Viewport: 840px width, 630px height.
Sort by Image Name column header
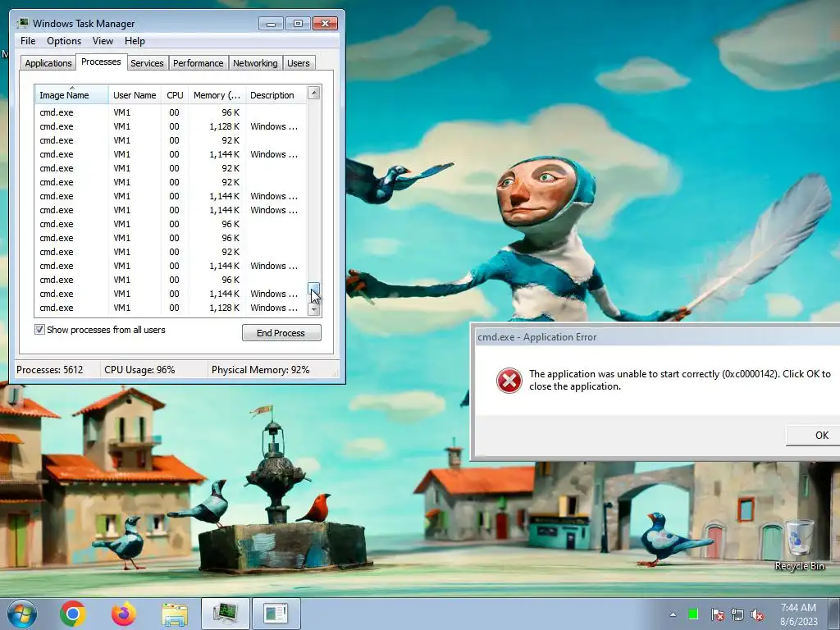pyautogui.click(x=71, y=95)
